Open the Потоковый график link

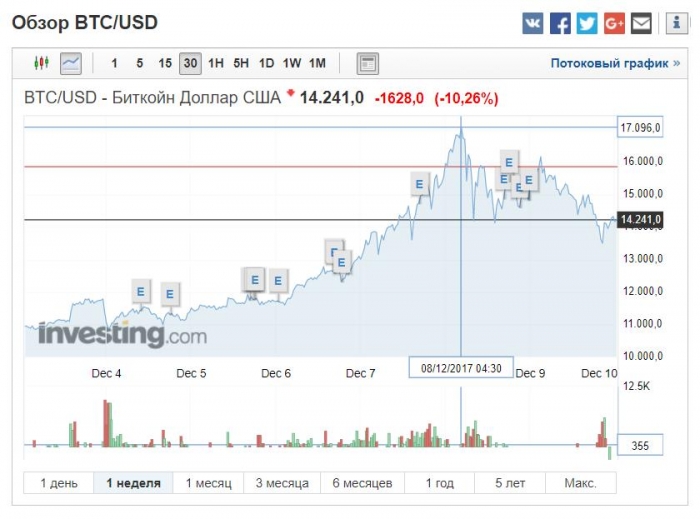coord(615,63)
